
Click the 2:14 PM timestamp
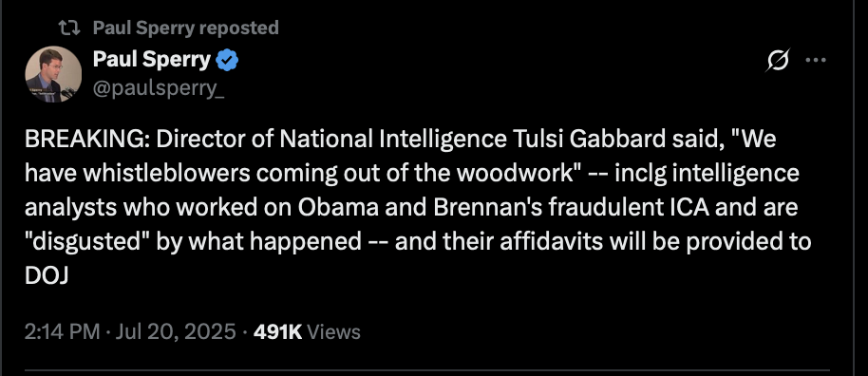(62, 331)
